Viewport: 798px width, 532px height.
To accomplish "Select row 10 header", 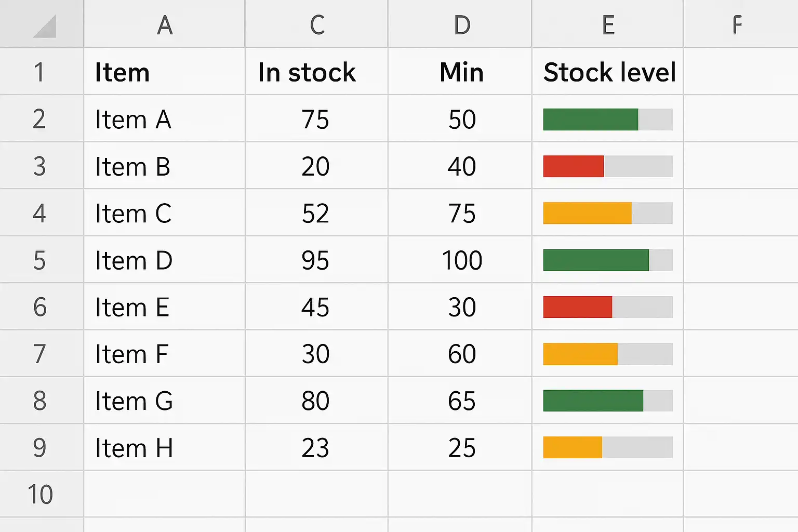I will 40,495.
